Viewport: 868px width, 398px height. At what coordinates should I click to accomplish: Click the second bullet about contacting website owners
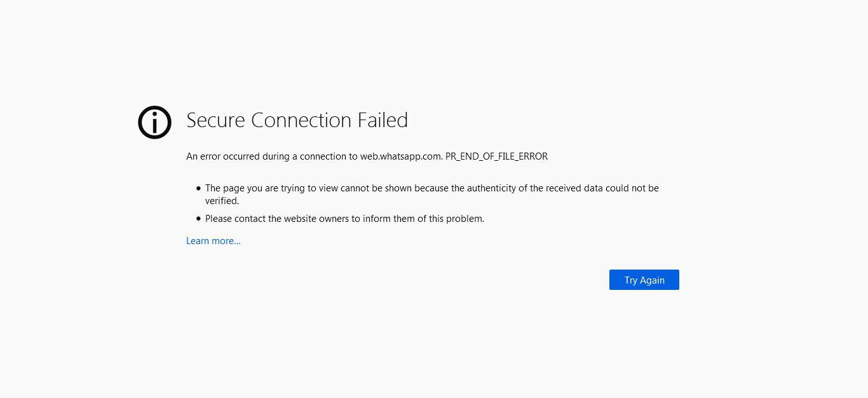coord(344,219)
